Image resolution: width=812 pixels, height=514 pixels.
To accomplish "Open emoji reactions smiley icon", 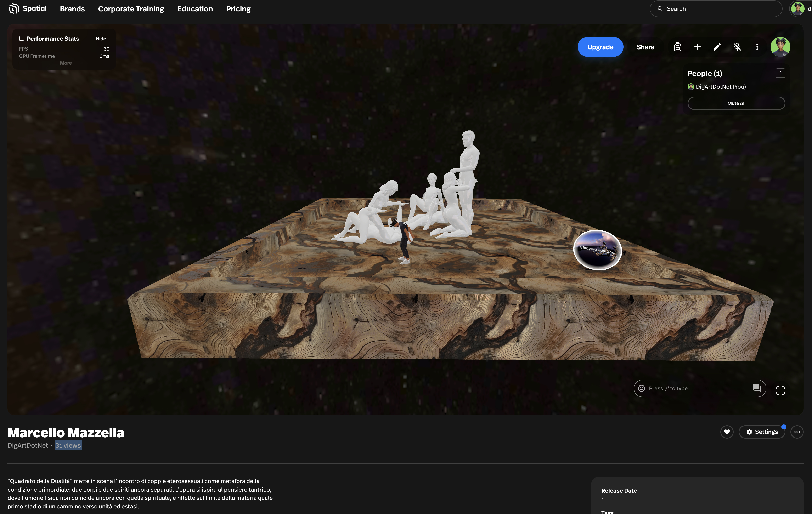I will point(642,388).
